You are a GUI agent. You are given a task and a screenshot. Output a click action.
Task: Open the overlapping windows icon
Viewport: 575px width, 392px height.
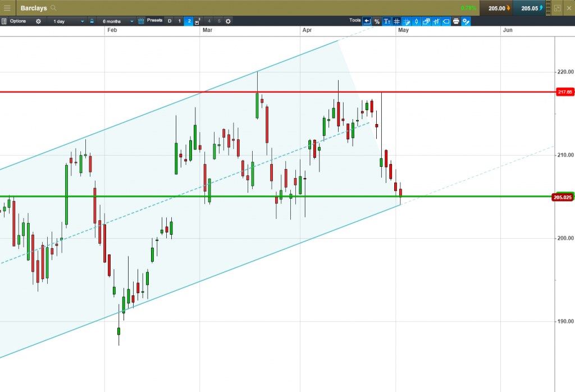click(x=426, y=21)
